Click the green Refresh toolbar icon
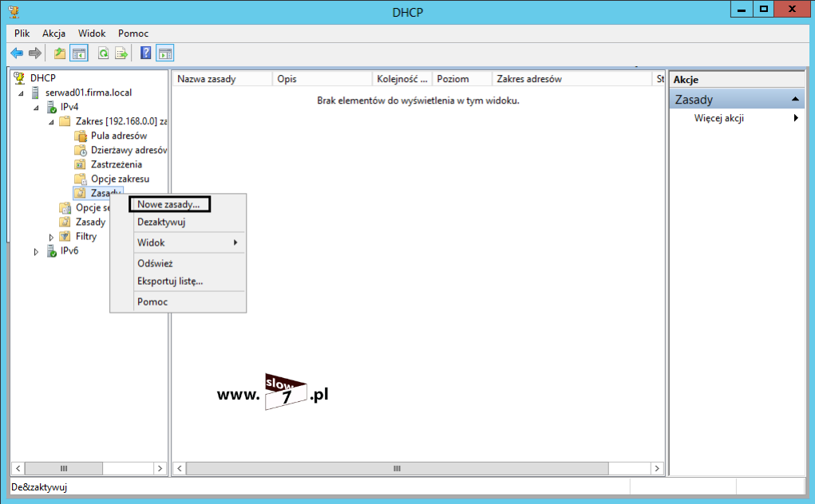The width and height of the screenshot is (815, 504). (103, 53)
